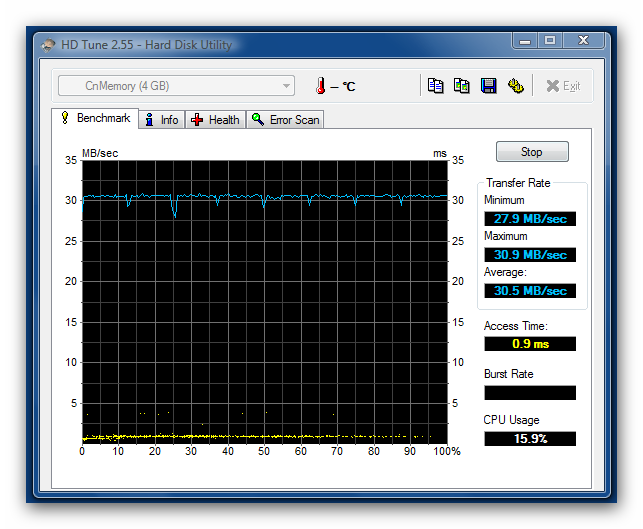Save screenshot using the floppy disk icon
Viewport: 643px width, 529px height.
pyautogui.click(x=488, y=86)
